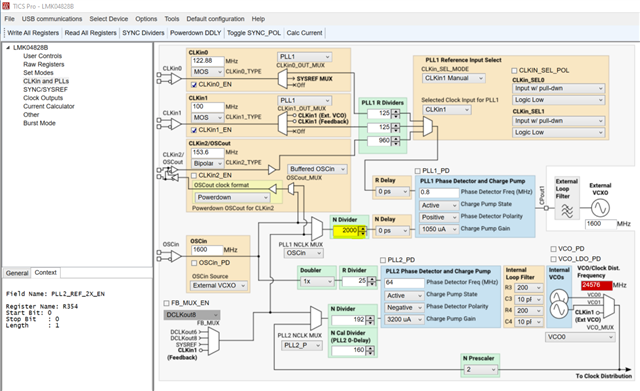Open the OSCout_MUX Buffered OSCin dropdown
Screen dimensions: 640x391
pos(318,169)
